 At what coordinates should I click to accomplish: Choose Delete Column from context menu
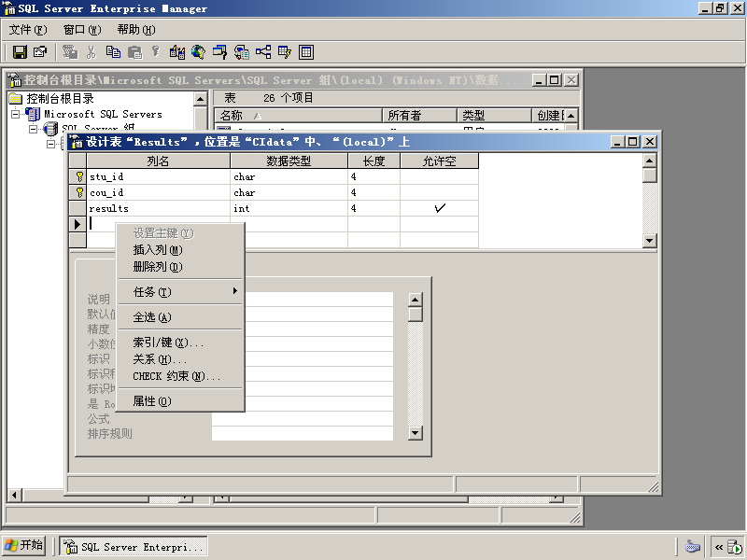[x=180, y=267]
